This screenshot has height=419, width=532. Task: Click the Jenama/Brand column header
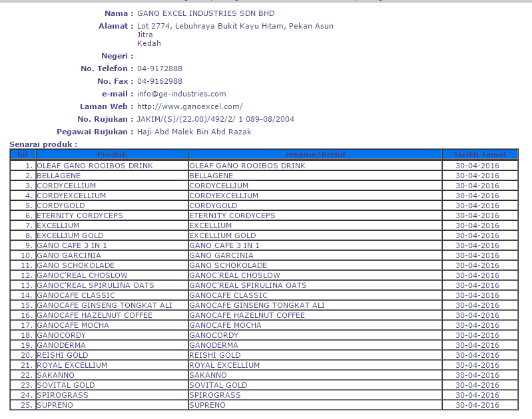coord(315,154)
